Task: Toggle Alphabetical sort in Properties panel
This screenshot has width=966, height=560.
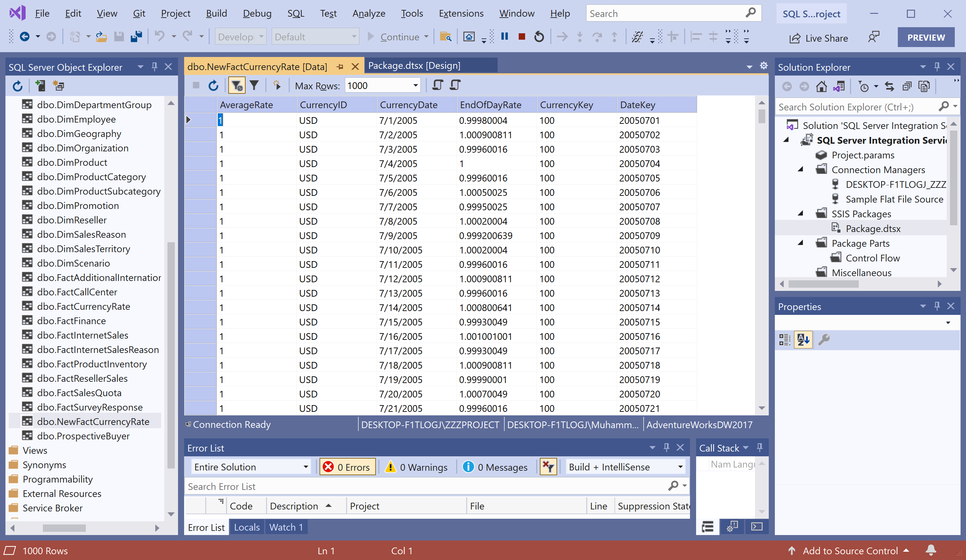Action: pos(803,340)
